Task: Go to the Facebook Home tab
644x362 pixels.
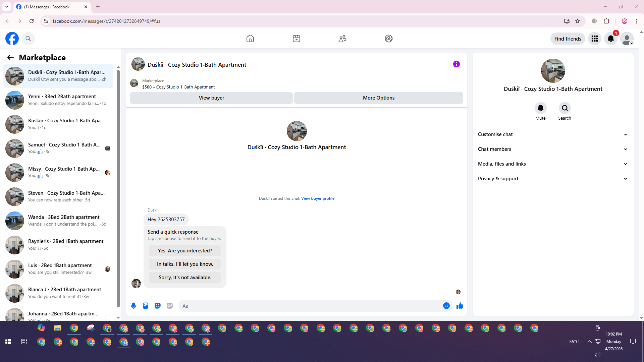Action: 250,39
